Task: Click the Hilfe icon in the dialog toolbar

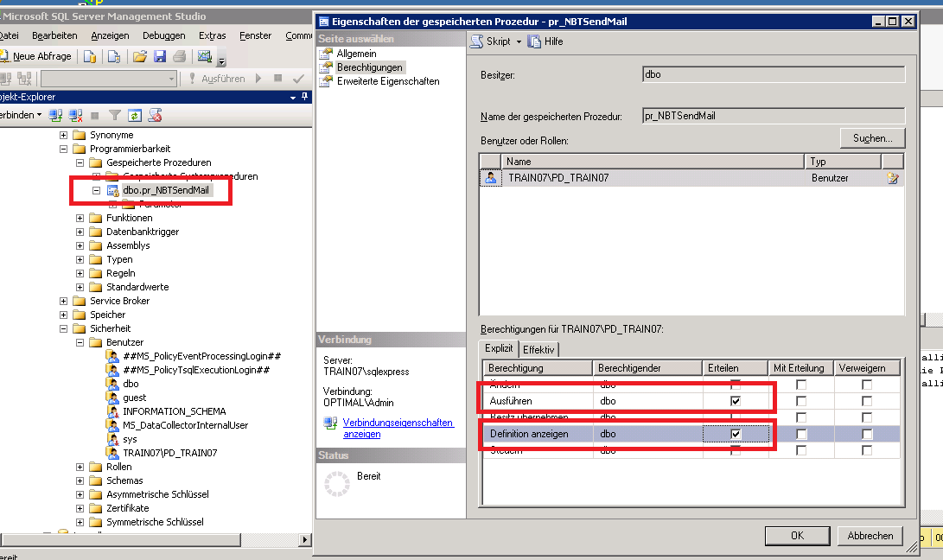Action: coord(535,41)
